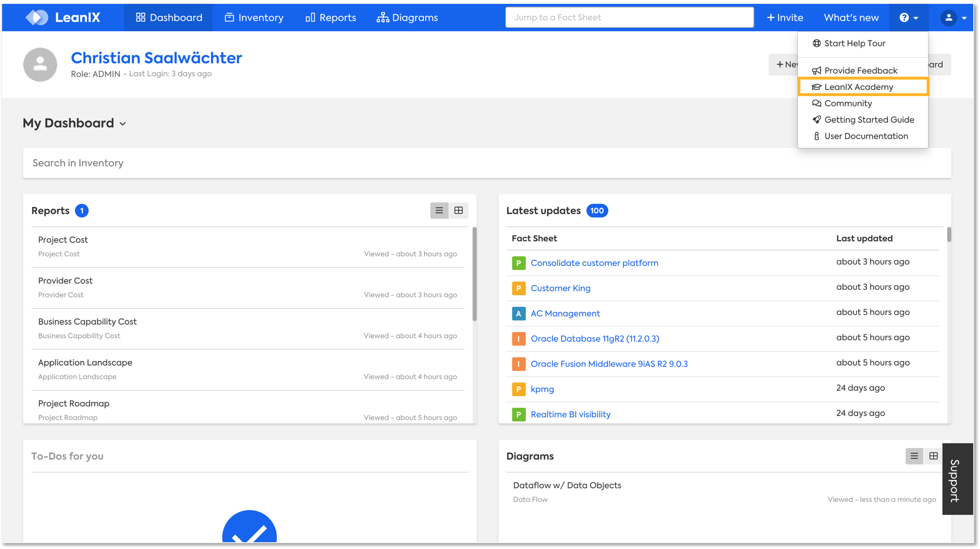The height and width of the screenshot is (549, 980).
Task: Click the green P icon beside Consolidate customer platform
Action: click(x=518, y=263)
